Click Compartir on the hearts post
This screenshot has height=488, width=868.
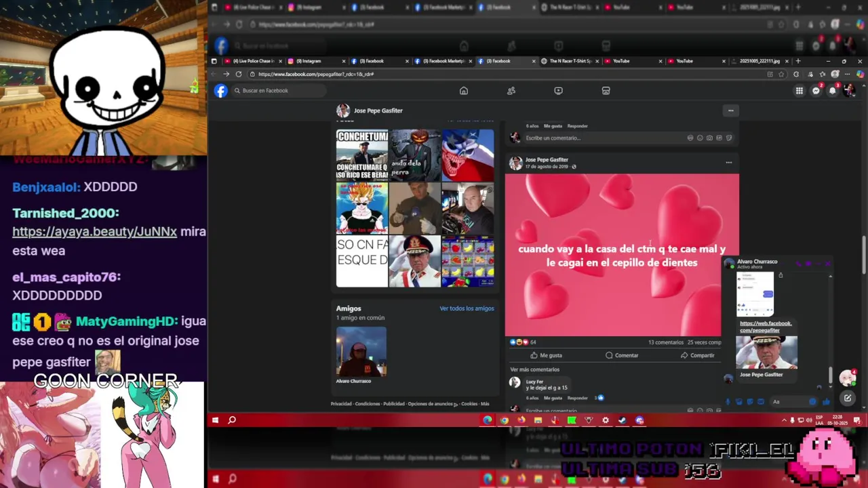click(x=698, y=355)
